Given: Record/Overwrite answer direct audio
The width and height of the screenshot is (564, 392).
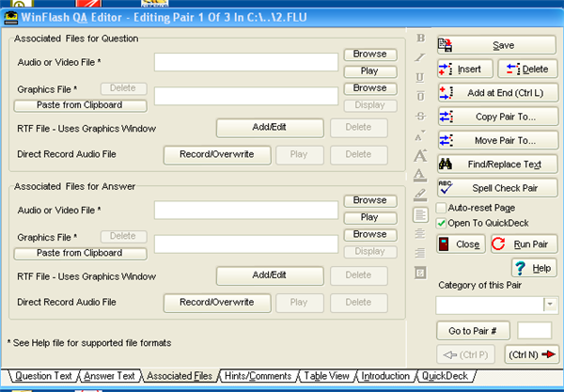Looking at the screenshot, I should 217,303.
